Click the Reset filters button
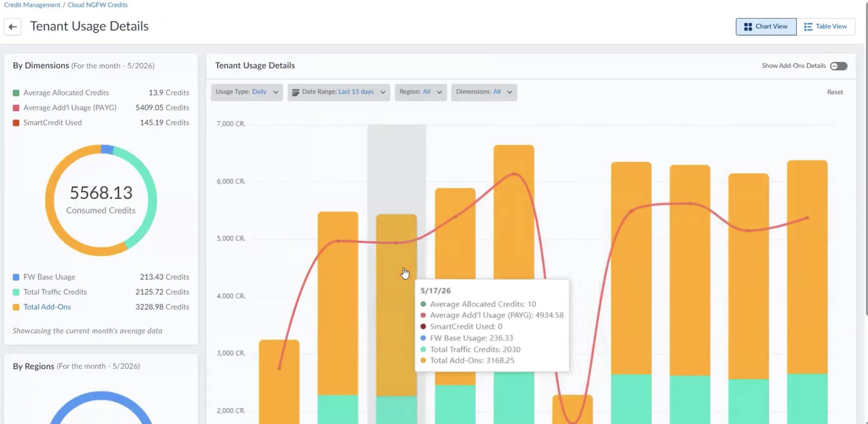The width and height of the screenshot is (868, 424). click(x=835, y=92)
